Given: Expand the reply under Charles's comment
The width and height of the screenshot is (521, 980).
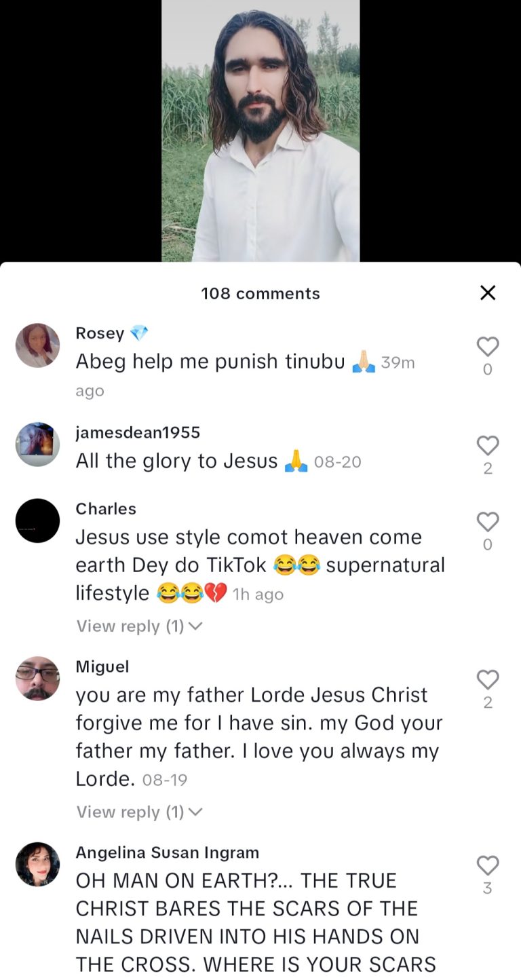Looking at the screenshot, I should [x=139, y=626].
